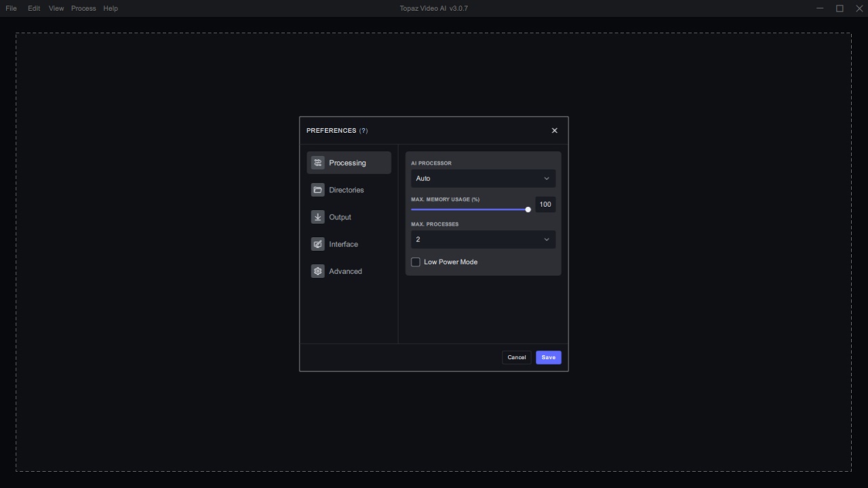Image resolution: width=868 pixels, height=488 pixels.
Task: Save the preferences
Action: pos(549,357)
